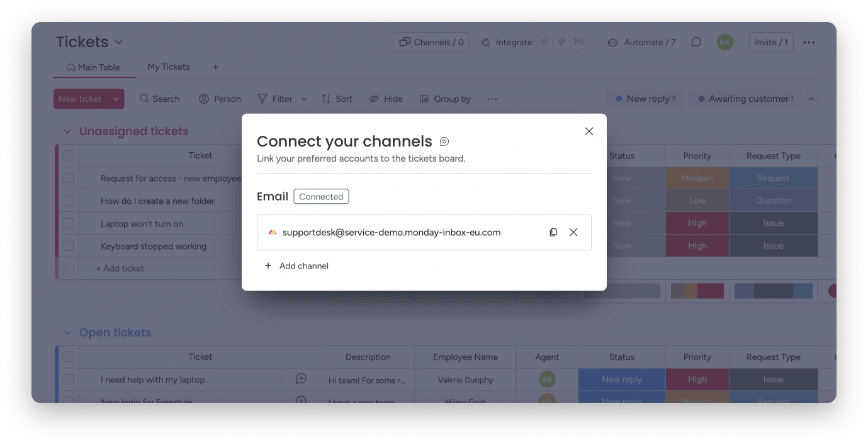868x444 pixels.
Task: Click the Slack integration icon
Action: point(561,42)
